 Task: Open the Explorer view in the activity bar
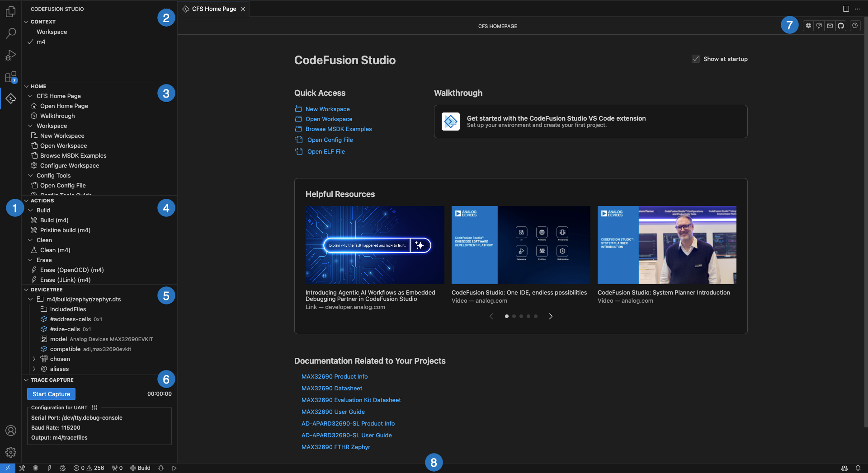coord(11,12)
